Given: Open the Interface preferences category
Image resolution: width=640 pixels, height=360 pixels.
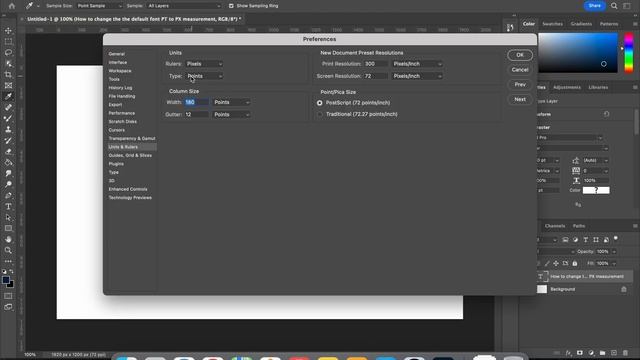Looking at the screenshot, I should pyautogui.click(x=118, y=62).
